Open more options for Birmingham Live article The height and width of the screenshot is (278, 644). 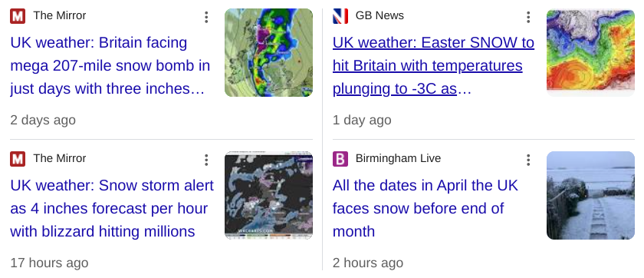pos(528,160)
